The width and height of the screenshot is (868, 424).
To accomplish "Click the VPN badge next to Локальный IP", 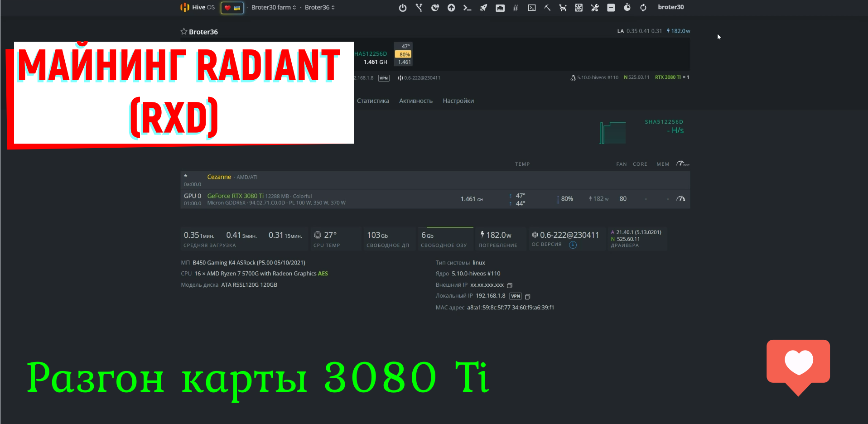I will pos(516,296).
